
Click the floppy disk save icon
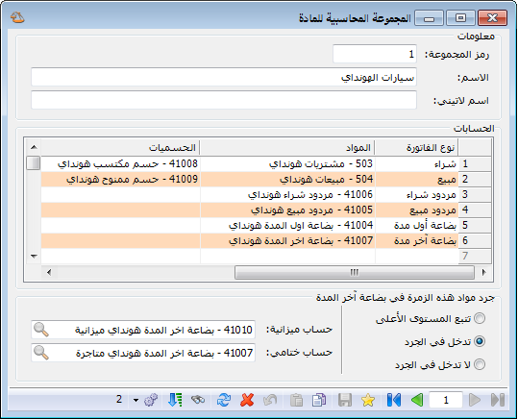(345, 400)
